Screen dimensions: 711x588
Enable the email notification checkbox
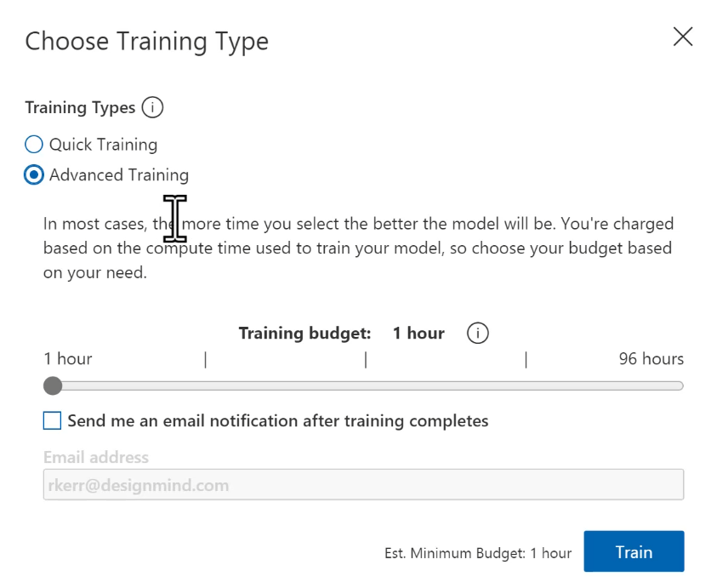point(53,420)
